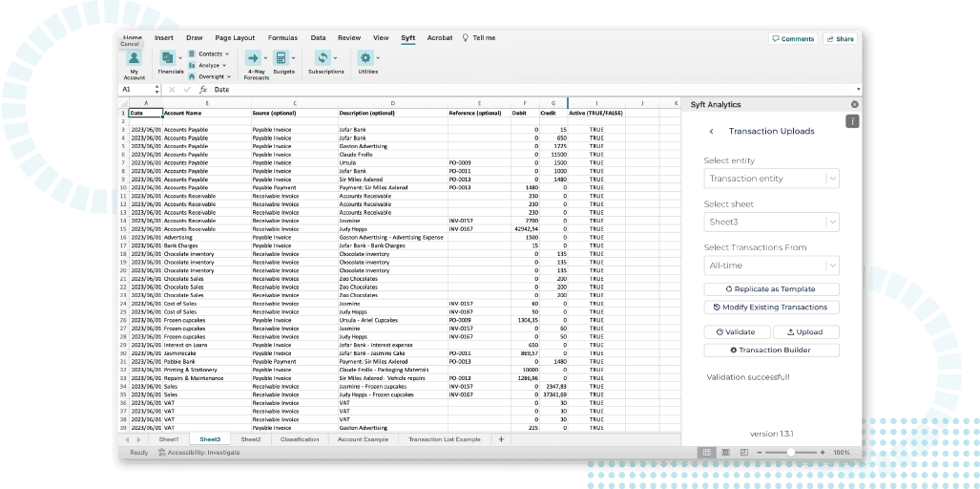The height and width of the screenshot is (489, 980).
Task: Open Transaction Builder button
Action: [x=771, y=351]
